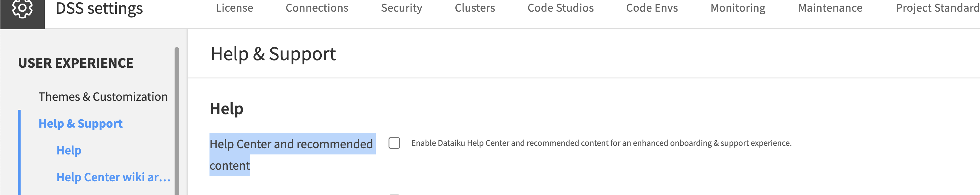The height and width of the screenshot is (195, 980).
Task: Open the Clusters tab
Action: coord(475,8)
